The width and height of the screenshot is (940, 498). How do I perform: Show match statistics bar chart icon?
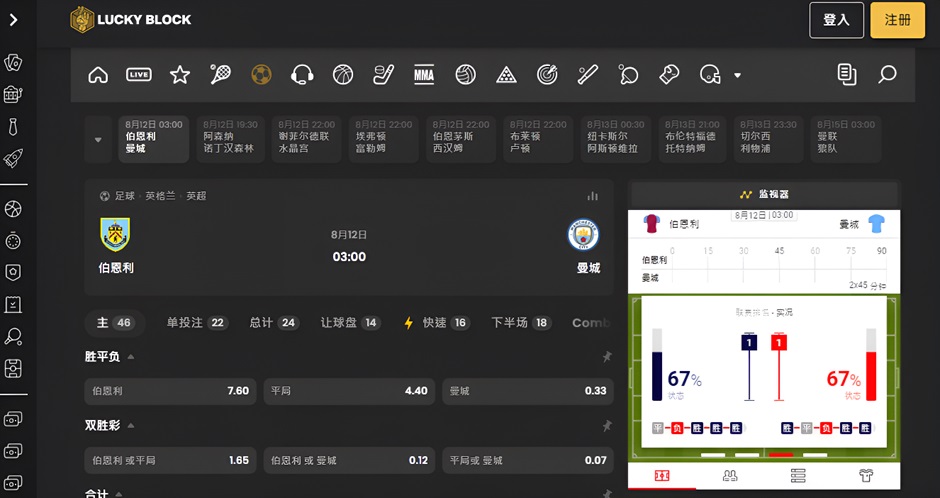pos(592,196)
